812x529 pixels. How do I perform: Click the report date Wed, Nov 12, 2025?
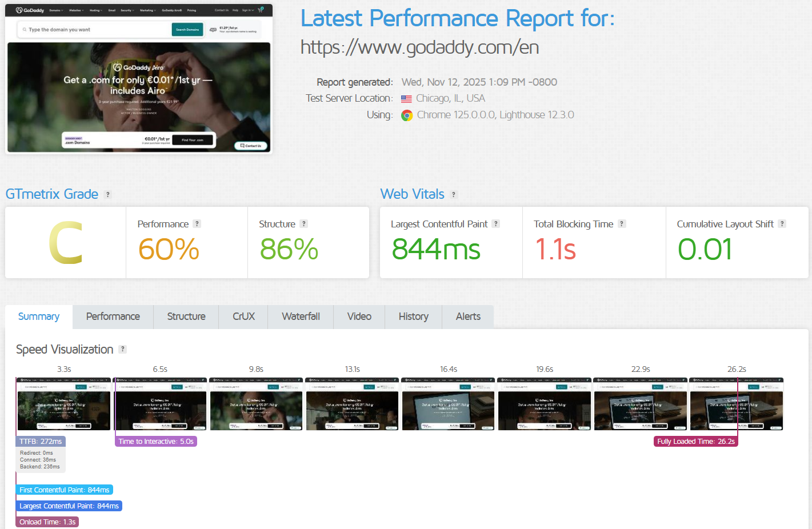(x=479, y=82)
